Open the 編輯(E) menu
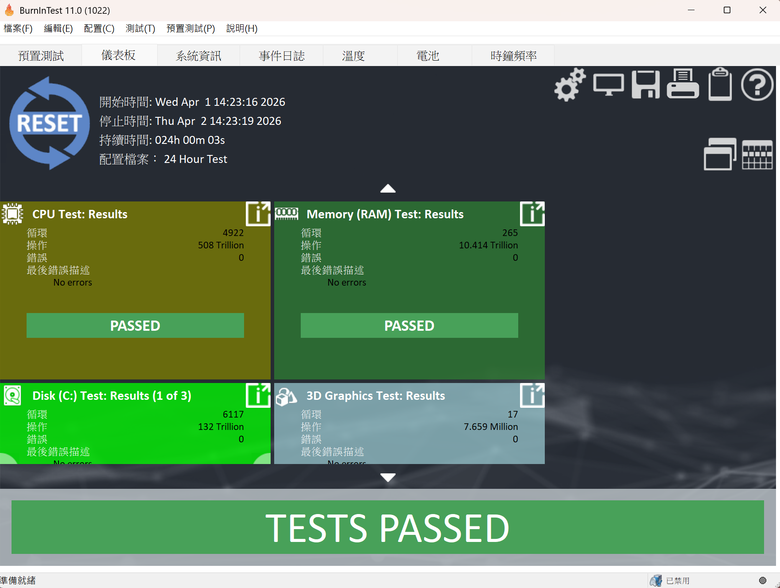The width and height of the screenshot is (780, 588). pyautogui.click(x=58, y=28)
